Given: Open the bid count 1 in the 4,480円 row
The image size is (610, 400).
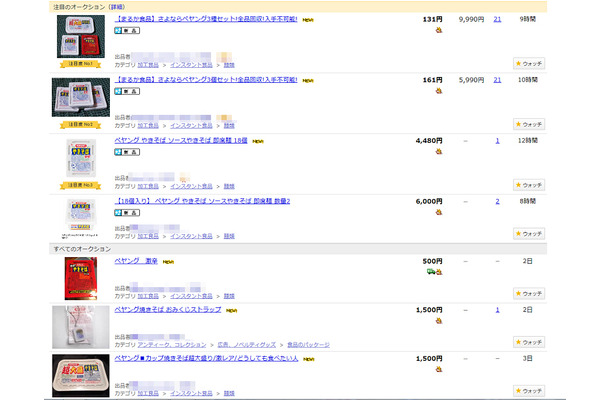Looking at the screenshot, I should [497, 140].
